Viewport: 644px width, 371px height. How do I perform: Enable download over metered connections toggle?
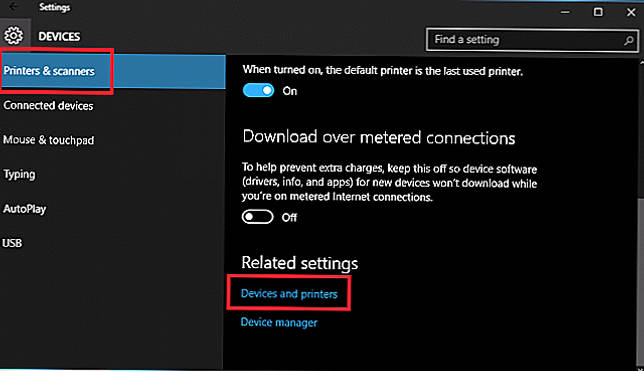pyautogui.click(x=258, y=217)
